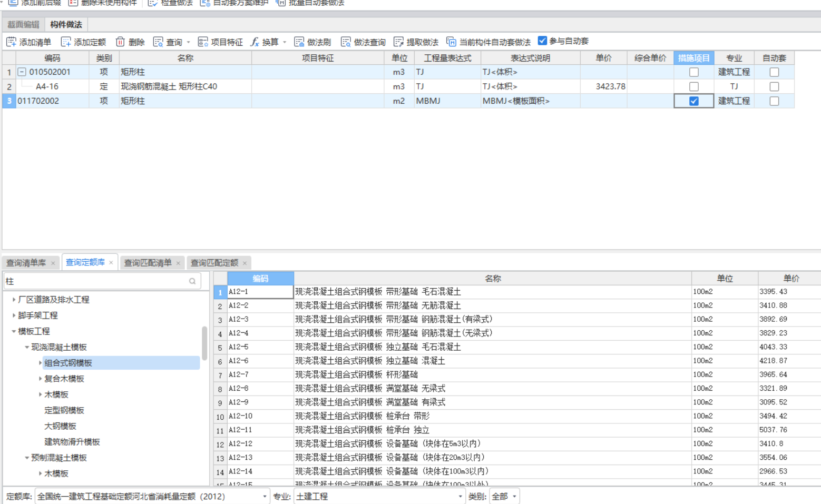Check 自动套 box for row A4-16
The height and width of the screenshot is (504, 821).
(x=774, y=86)
